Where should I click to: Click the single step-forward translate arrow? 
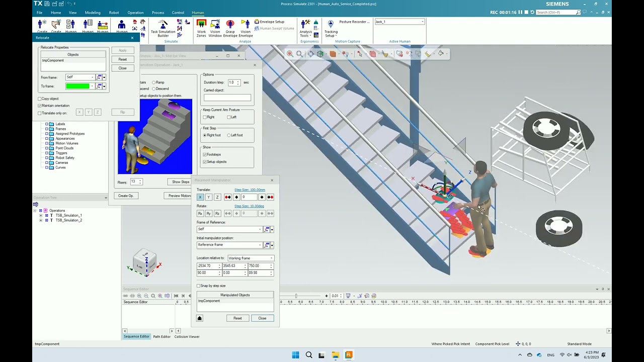262,197
